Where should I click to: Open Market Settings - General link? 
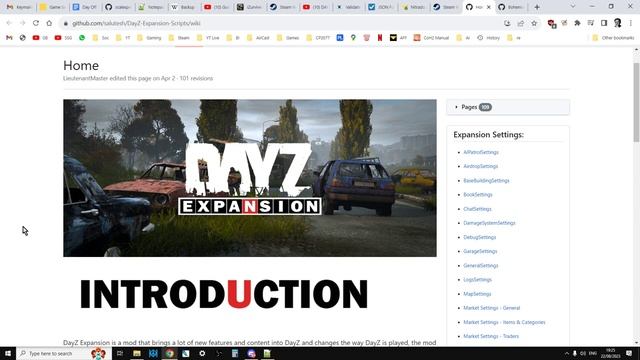[x=491, y=308]
